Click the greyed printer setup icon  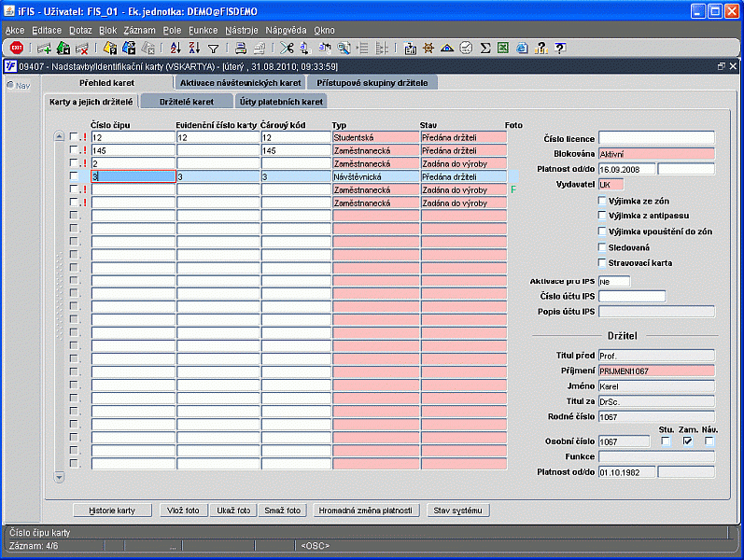pos(260,48)
